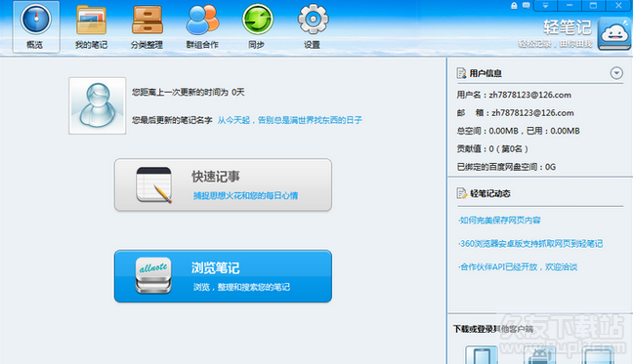Maximize the 轻笔记 window
This screenshot has width=633, height=364.
coord(593,5)
